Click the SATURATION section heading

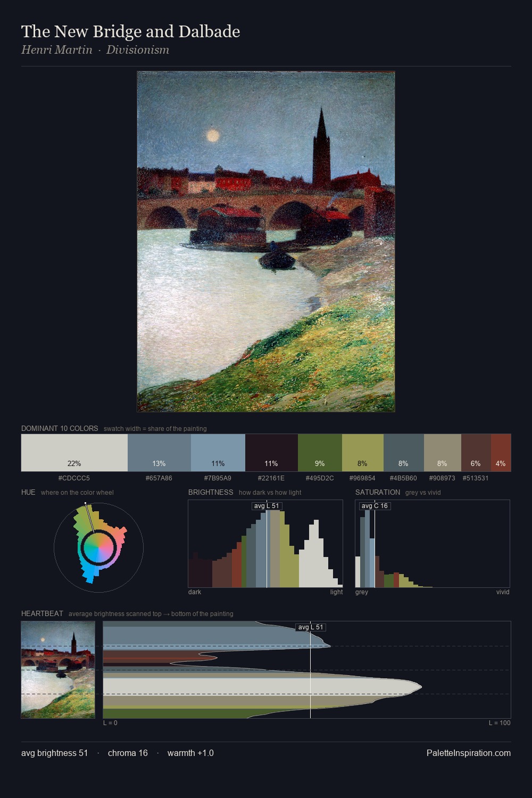click(378, 492)
